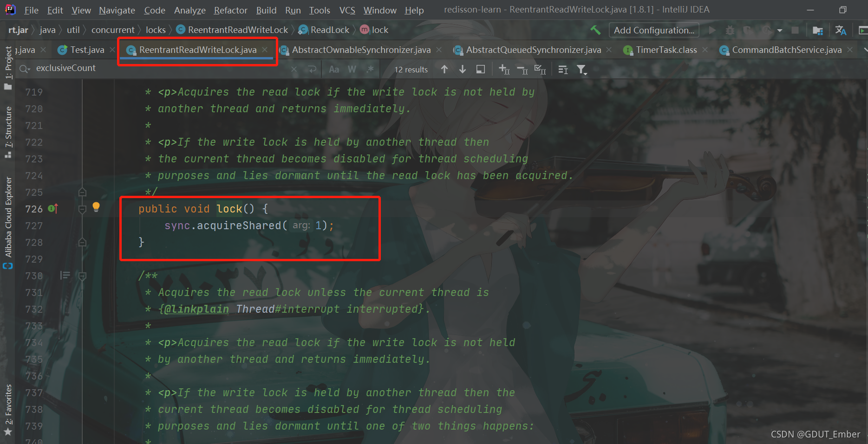Click the new line search icon
The height and width of the screenshot is (444, 868).
pyautogui.click(x=313, y=70)
